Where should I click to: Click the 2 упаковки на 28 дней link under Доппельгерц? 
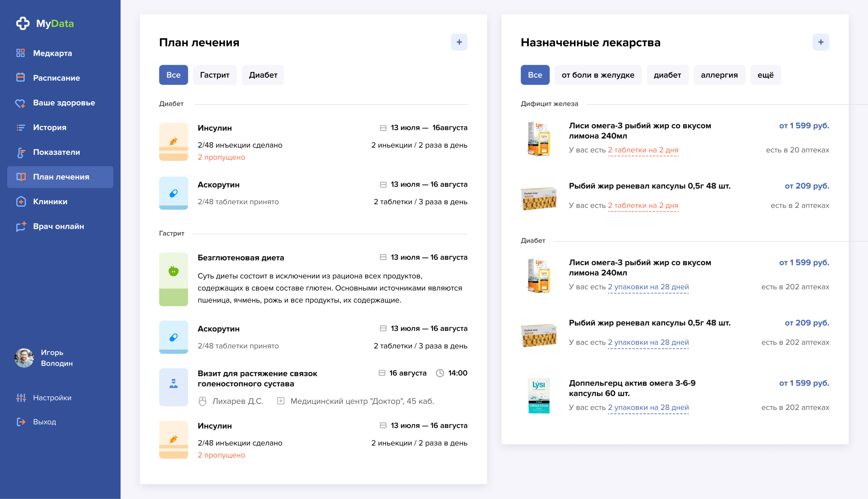[x=648, y=407]
